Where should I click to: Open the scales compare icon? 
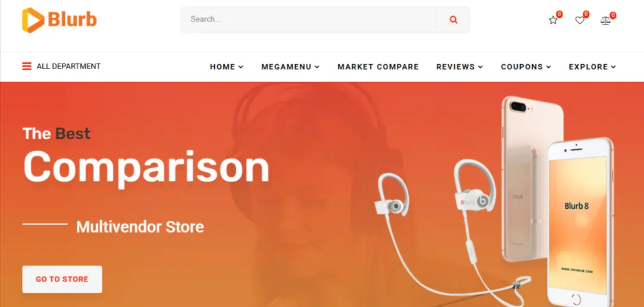coord(605,20)
